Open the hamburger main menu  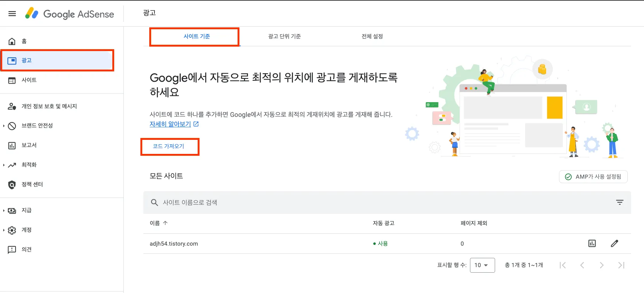[x=12, y=14]
